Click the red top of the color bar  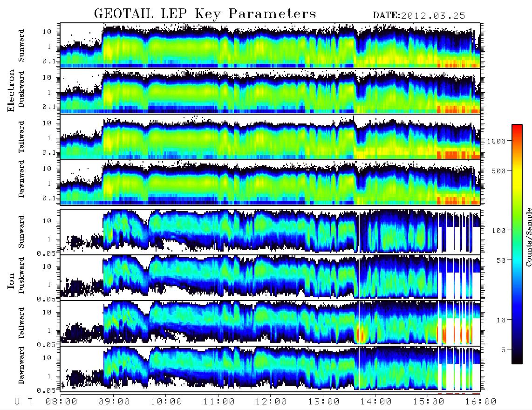coord(517,128)
